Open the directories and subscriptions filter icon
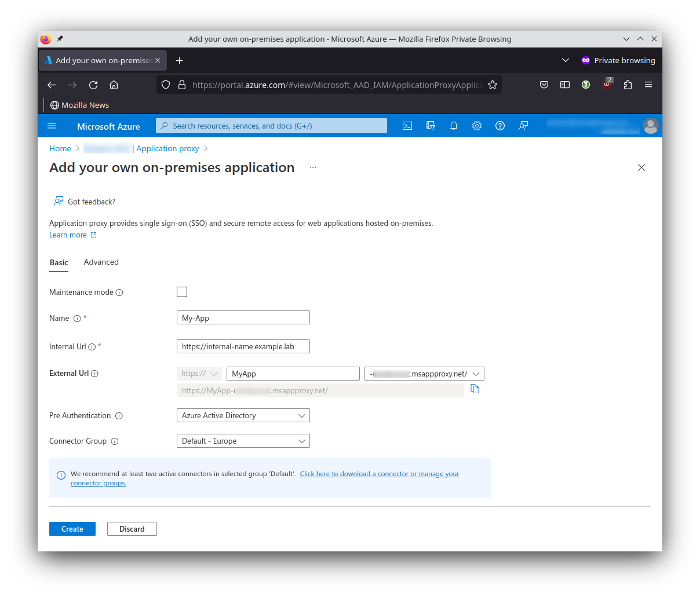700x596 pixels. [x=430, y=126]
